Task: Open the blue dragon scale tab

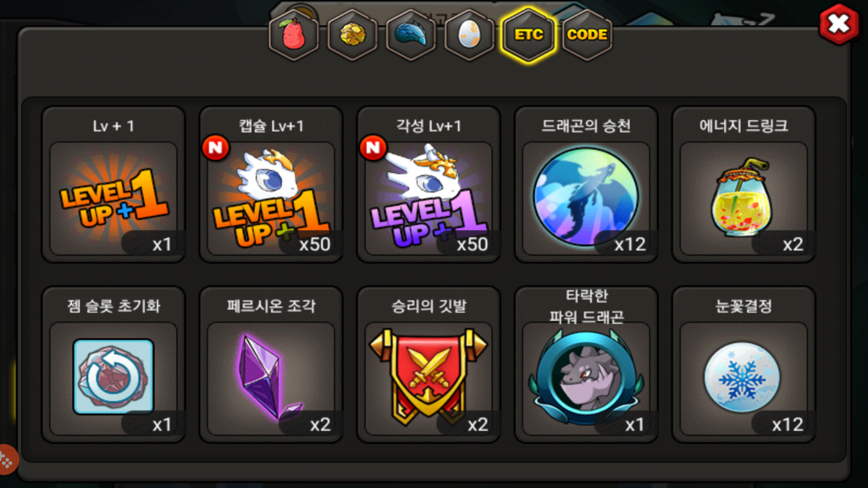Action: [x=411, y=35]
